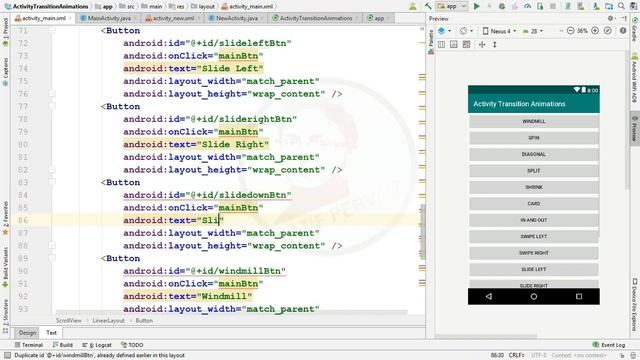Open Search Everywhere magnifier icon
640x360 pixels.
point(621,6)
